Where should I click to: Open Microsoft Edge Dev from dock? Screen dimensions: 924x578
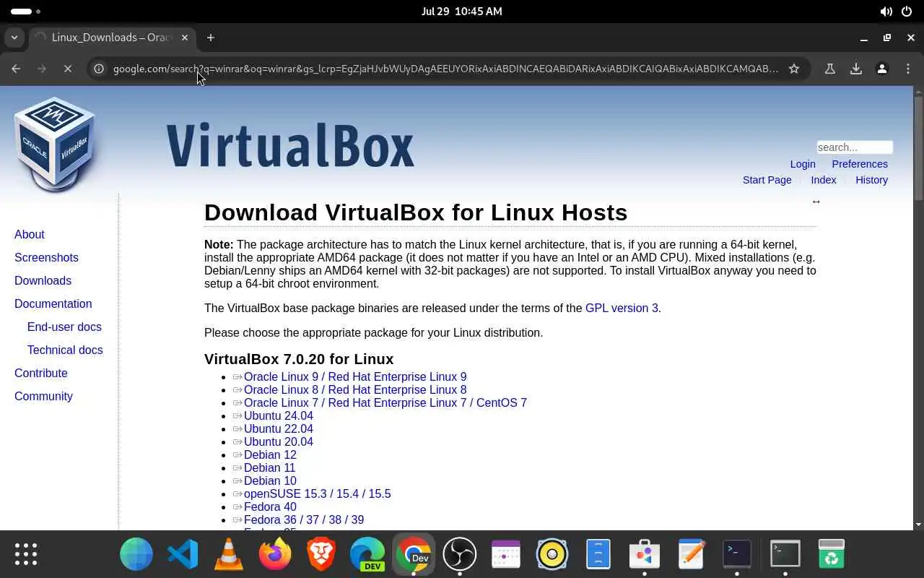coord(367,555)
